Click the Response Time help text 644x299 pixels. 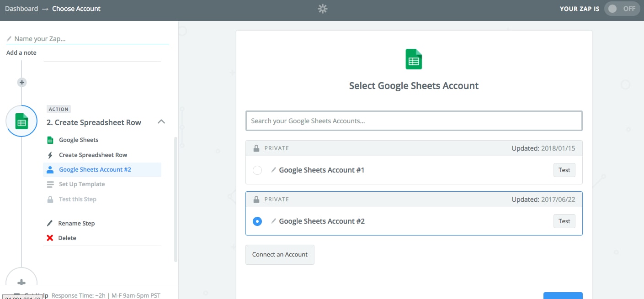tap(106, 296)
